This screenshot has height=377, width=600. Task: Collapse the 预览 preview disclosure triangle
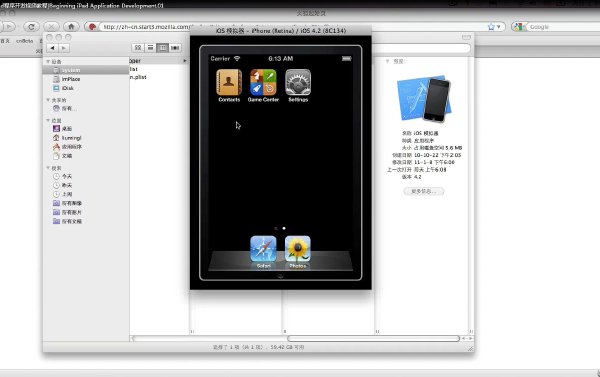387,61
